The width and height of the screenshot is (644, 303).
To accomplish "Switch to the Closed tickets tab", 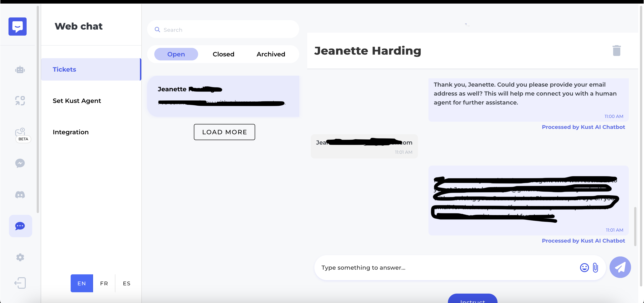I will click(223, 54).
